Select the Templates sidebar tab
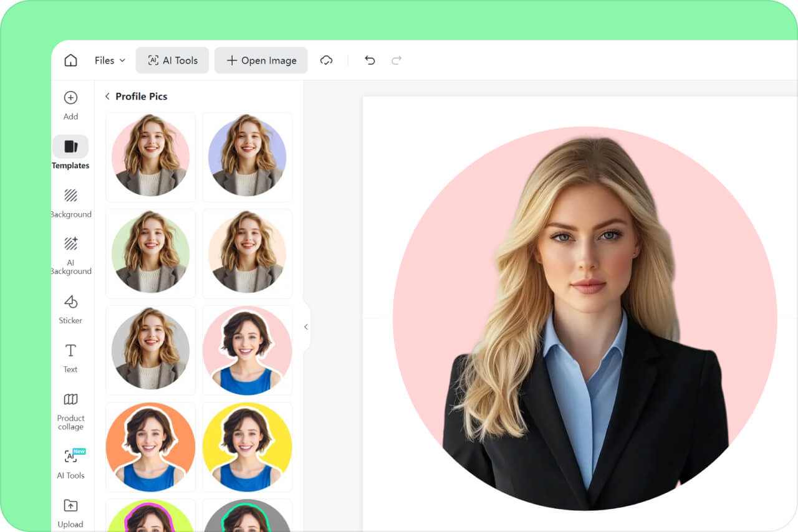This screenshot has height=532, width=798. [70, 153]
